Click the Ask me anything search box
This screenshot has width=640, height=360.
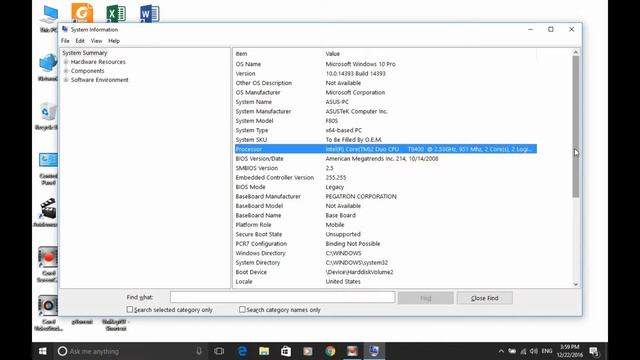point(131,351)
